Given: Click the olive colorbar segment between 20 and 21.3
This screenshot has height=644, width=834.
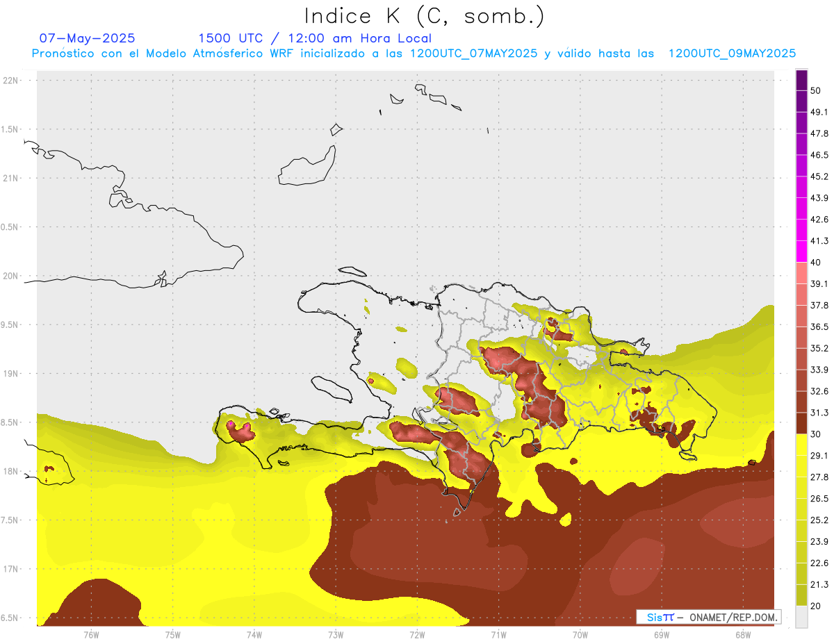Looking at the screenshot, I should [x=801, y=595].
